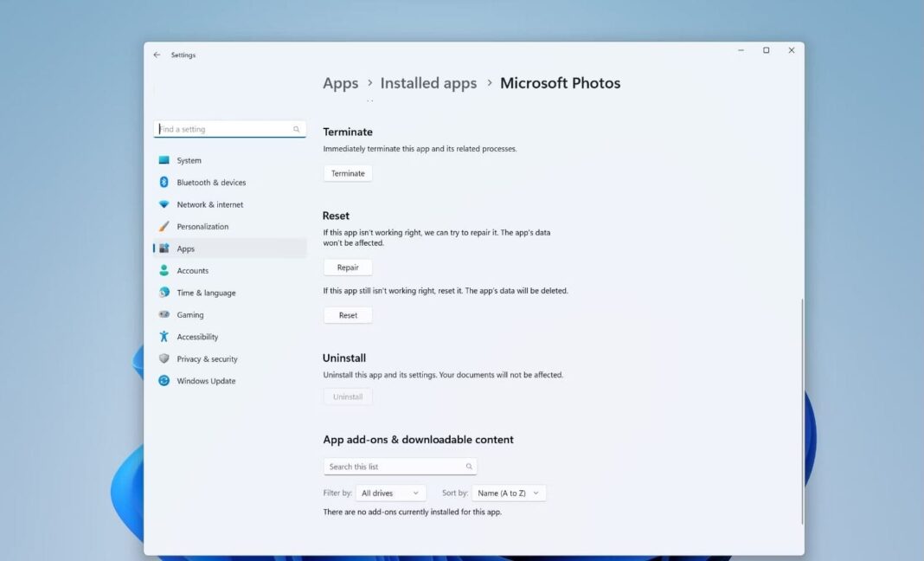Select the Accessibility figure icon
The height and width of the screenshot is (561, 924).
pyautogui.click(x=164, y=336)
